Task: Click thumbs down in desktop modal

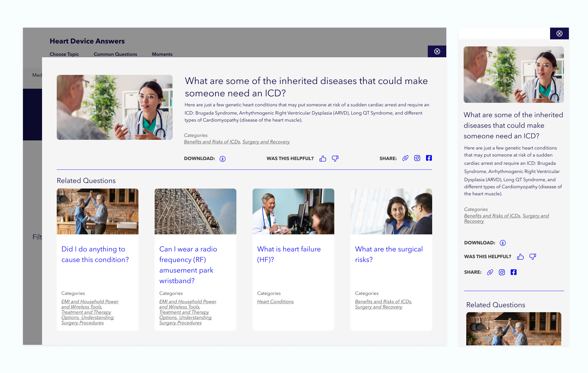Action: (x=335, y=159)
